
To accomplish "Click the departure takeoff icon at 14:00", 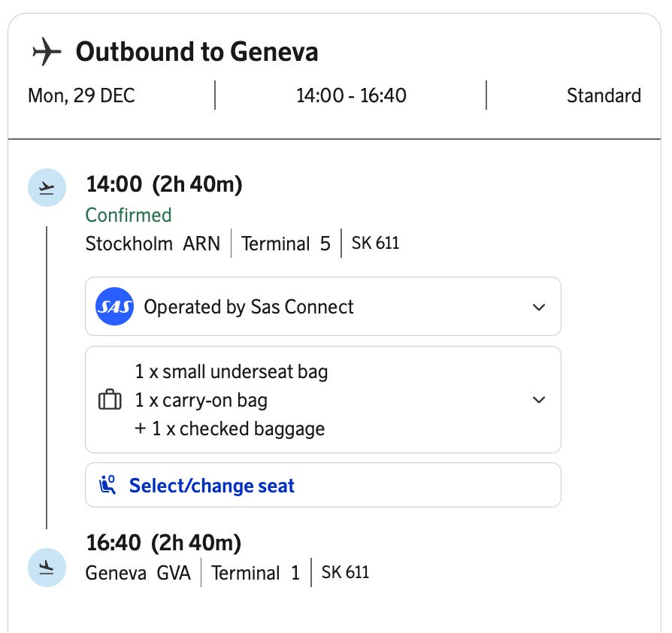I will [47, 187].
